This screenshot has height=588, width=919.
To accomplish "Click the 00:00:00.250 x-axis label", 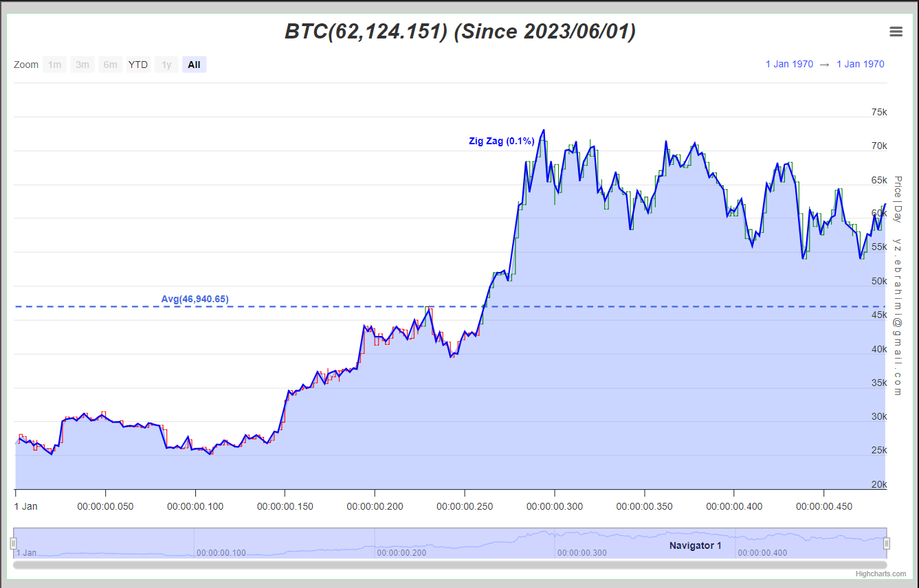I will click(465, 506).
